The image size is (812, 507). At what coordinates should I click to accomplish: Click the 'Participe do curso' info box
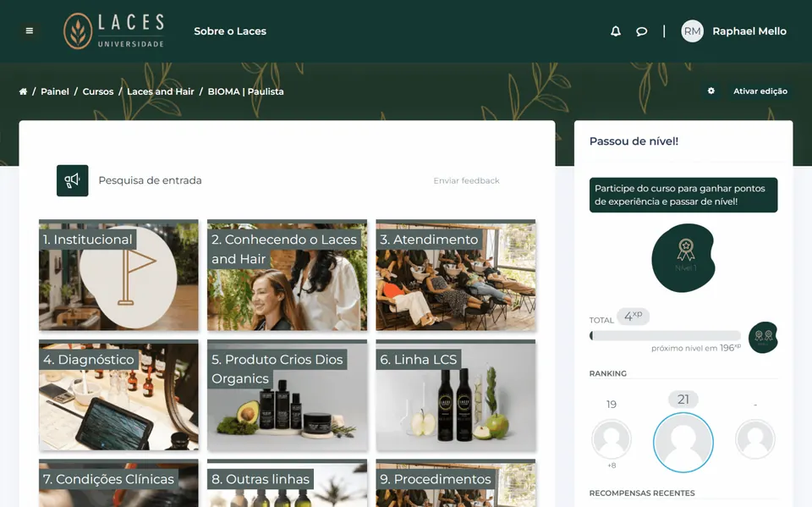[683, 195]
